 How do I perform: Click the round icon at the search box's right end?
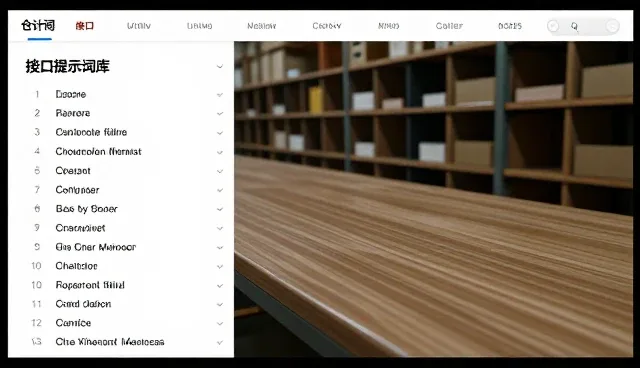pyautogui.click(x=612, y=26)
